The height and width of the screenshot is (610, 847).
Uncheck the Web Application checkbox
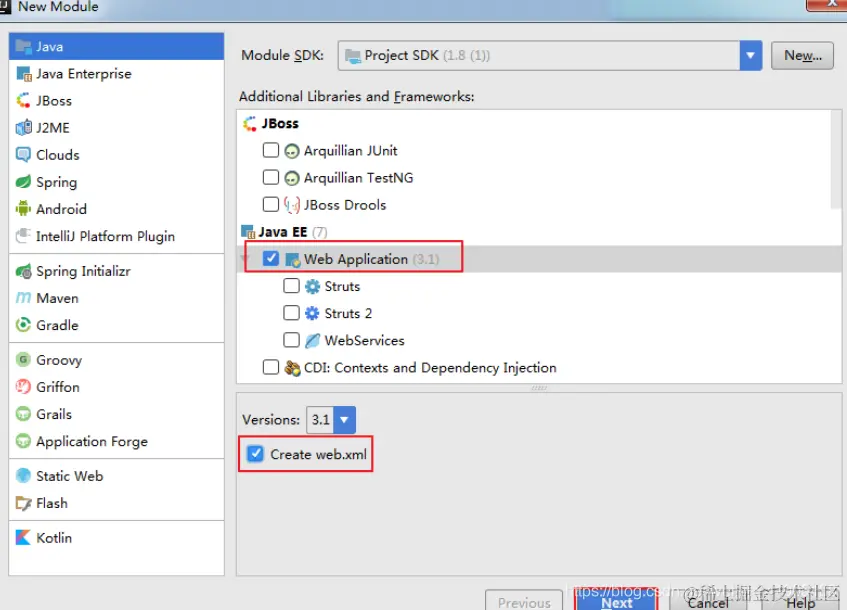tap(271, 258)
